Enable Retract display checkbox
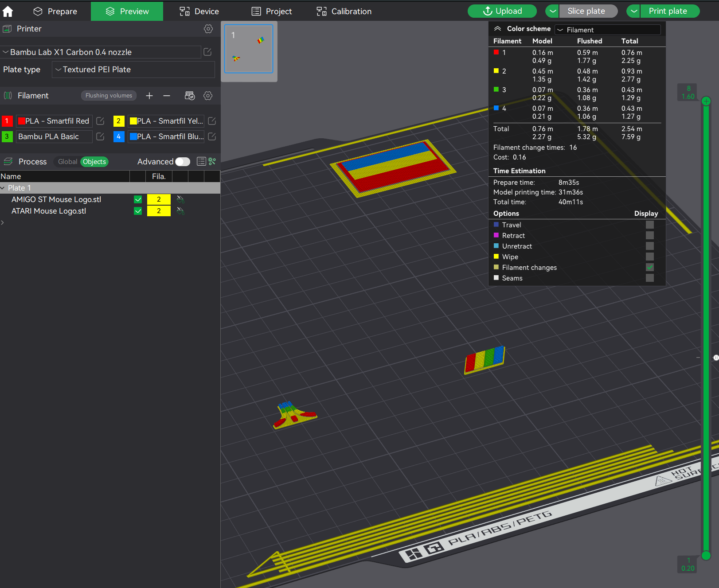Image resolution: width=719 pixels, height=588 pixels. pos(650,235)
